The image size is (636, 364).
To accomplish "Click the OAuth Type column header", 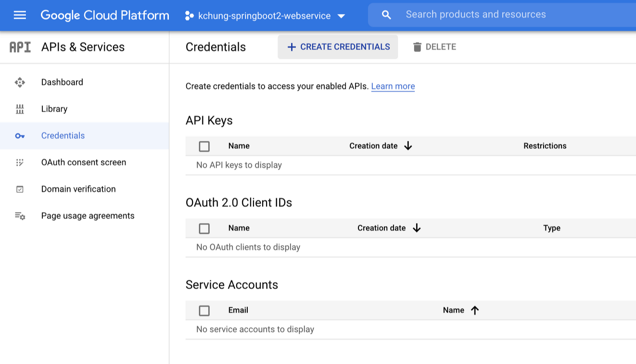I will tap(552, 228).
